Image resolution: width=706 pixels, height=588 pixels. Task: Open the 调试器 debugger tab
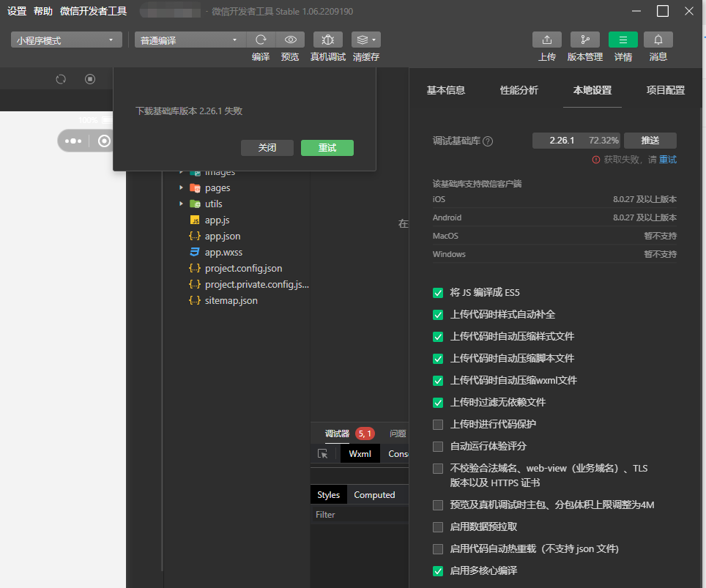point(337,433)
